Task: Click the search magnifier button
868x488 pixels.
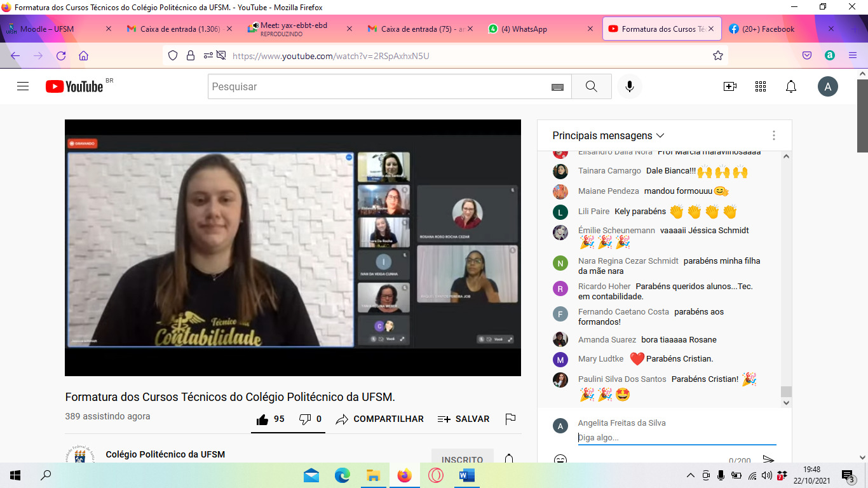Action: coord(591,86)
